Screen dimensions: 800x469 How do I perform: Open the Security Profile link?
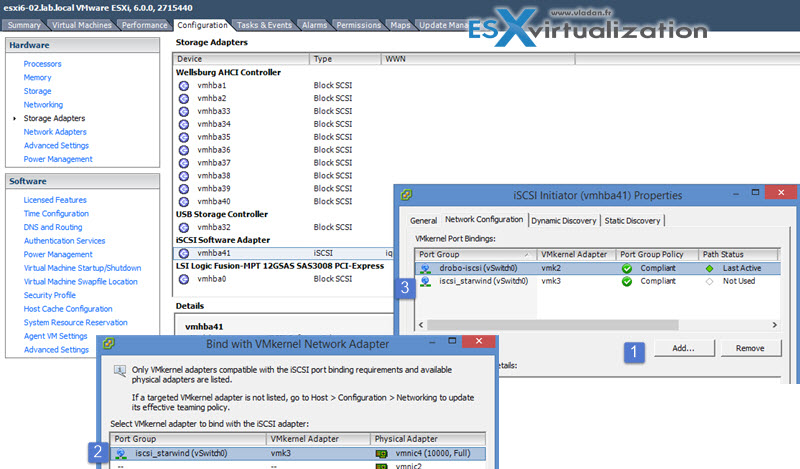tap(49, 295)
